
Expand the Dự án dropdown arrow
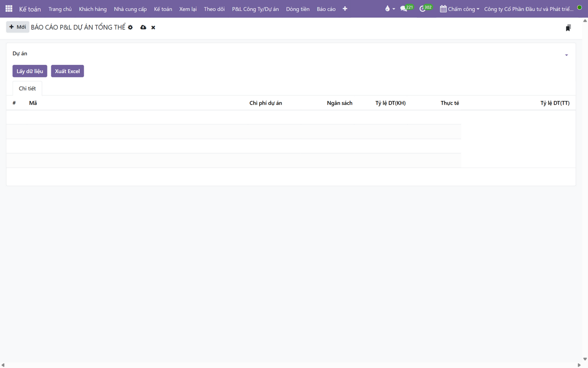coord(567,55)
